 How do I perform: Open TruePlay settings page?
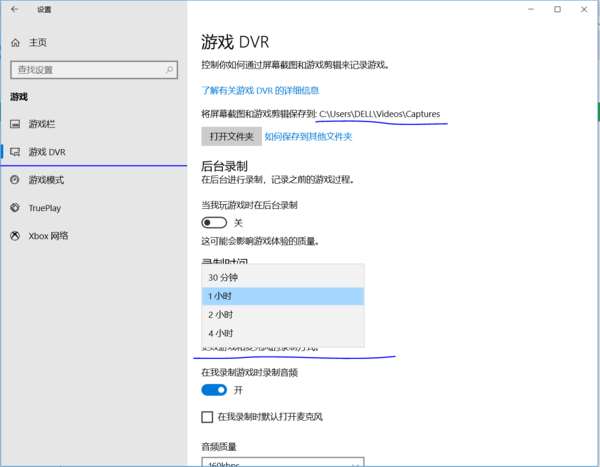point(93,208)
